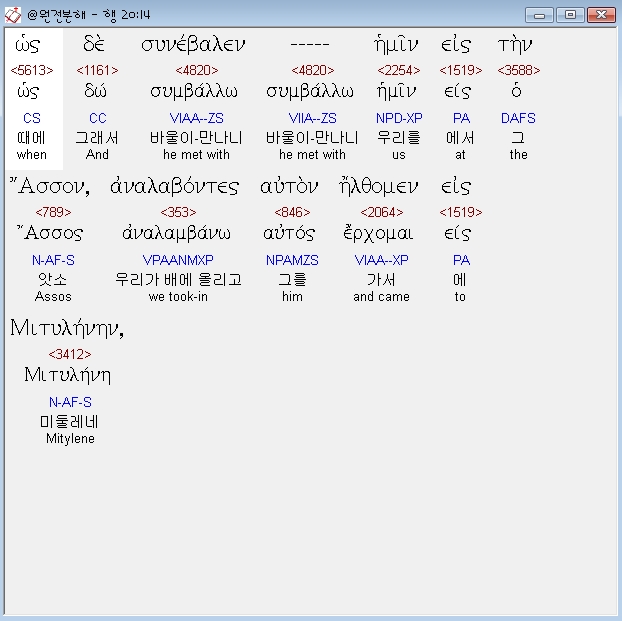Select the lemma ἔρχομαι
The image size is (622, 621).
(378, 233)
